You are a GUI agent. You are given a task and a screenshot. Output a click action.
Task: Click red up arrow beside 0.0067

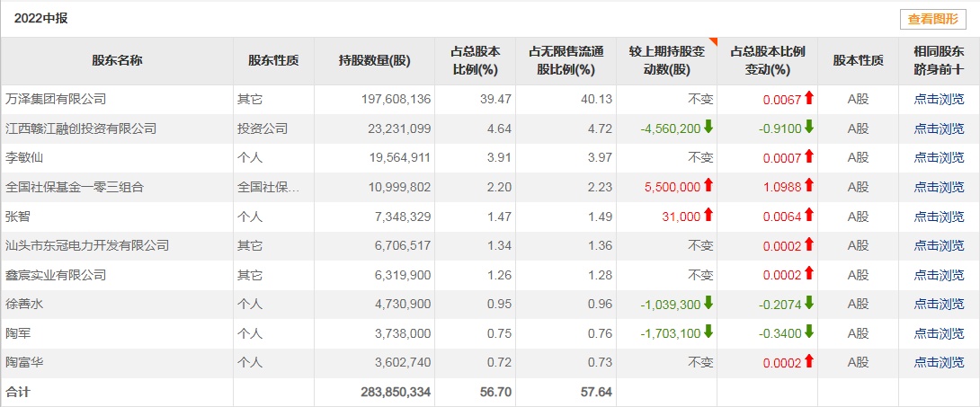(809, 98)
